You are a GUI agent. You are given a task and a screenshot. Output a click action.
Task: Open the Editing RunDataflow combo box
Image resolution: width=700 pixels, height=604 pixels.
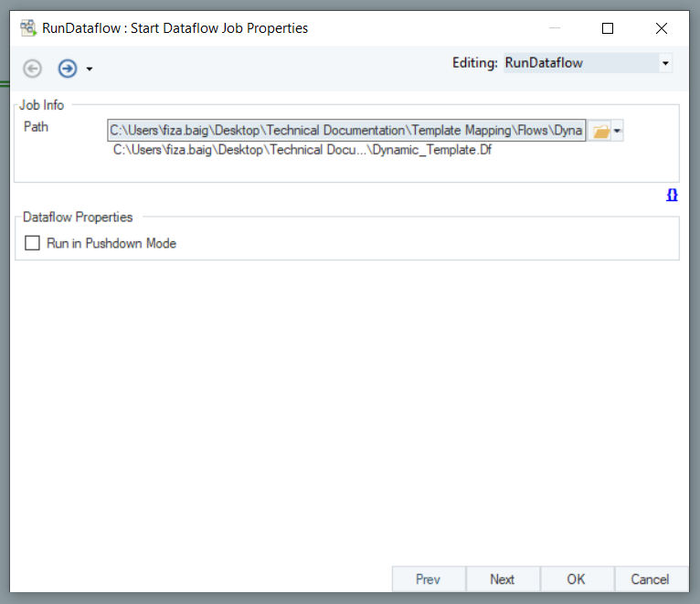(588, 63)
